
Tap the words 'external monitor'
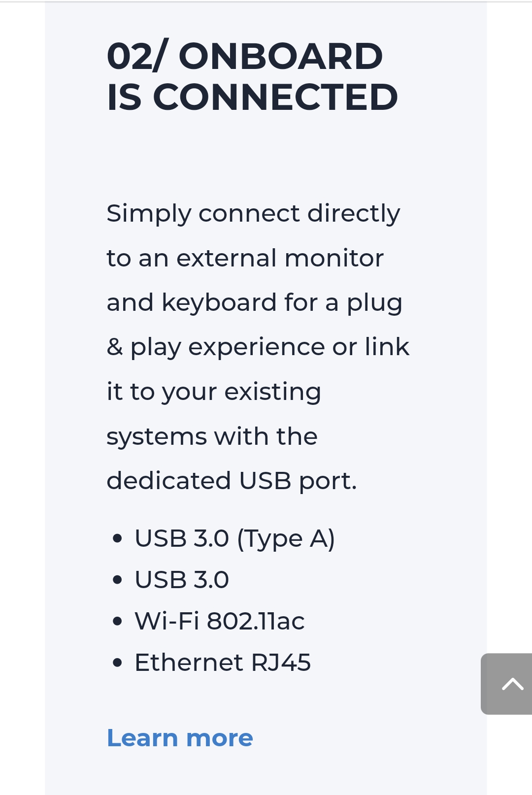[x=280, y=258]
